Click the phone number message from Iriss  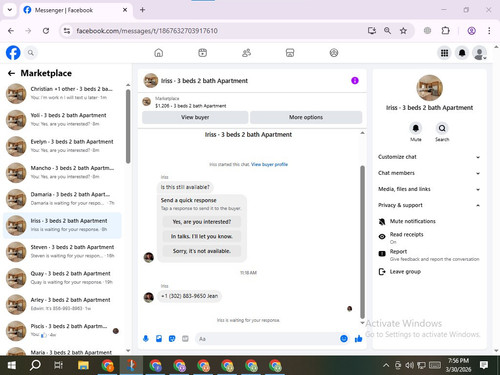[x=189, y=296]
